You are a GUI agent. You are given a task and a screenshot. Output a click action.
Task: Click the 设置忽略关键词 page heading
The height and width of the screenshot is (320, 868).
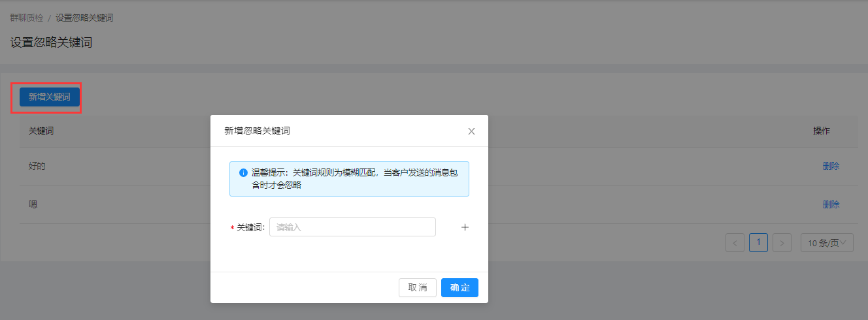pos(51,43)
